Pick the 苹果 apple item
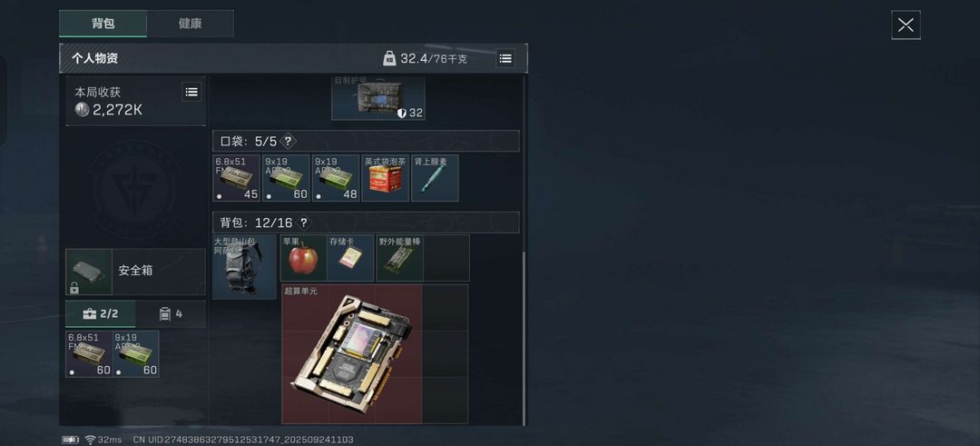The height and width of the screenshot is (446, 980). click(303, 258)
